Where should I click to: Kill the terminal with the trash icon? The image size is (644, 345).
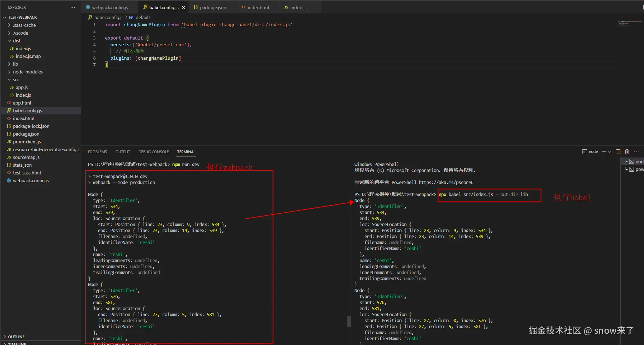627,152
